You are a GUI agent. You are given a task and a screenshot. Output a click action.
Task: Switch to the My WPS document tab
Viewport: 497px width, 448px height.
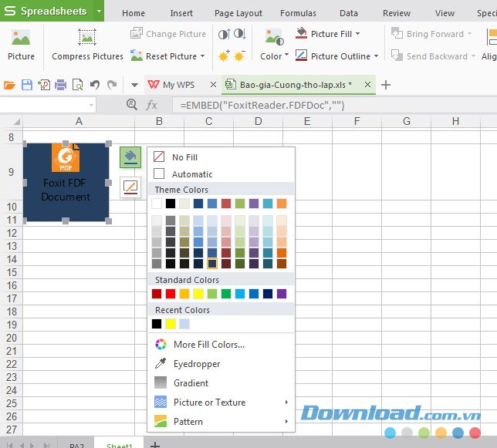(178, 85)
